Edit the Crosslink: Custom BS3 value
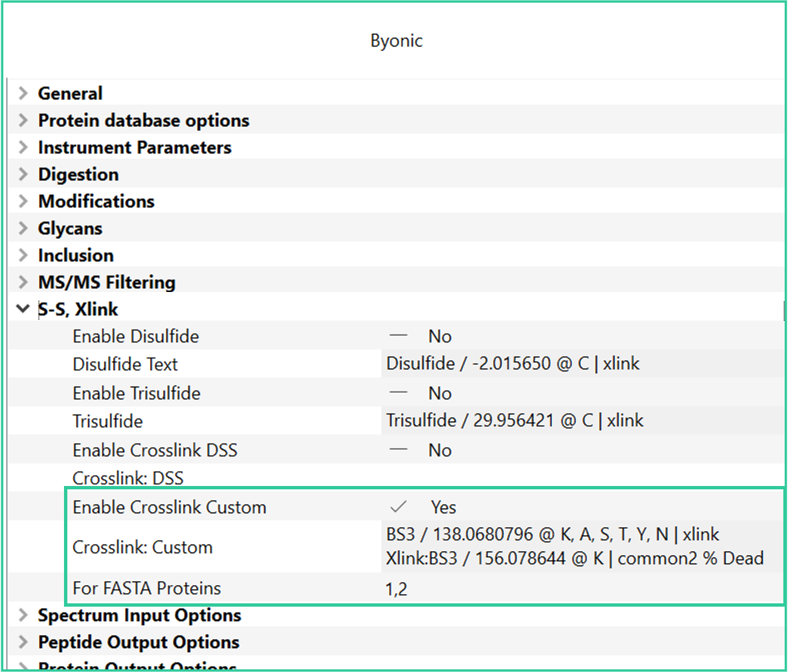Viewport: 790px width, 672px height. pos(583,546)
